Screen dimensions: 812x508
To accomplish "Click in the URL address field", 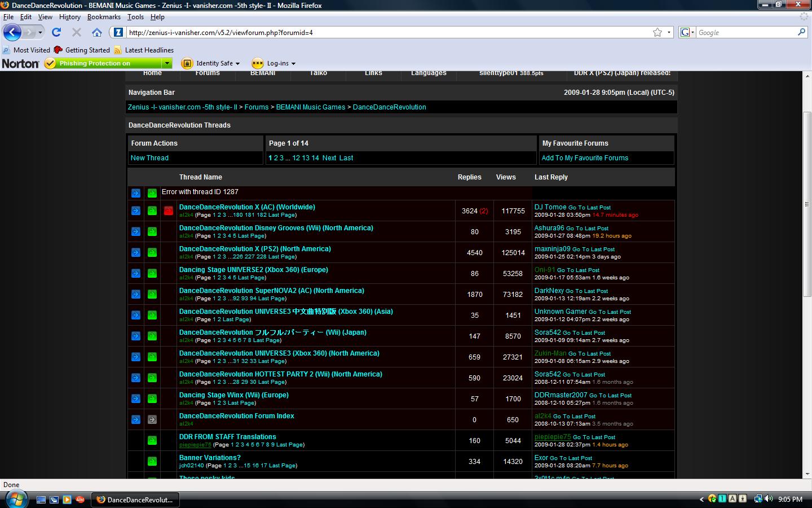I will pyautogui.click(x=389, y=32).
